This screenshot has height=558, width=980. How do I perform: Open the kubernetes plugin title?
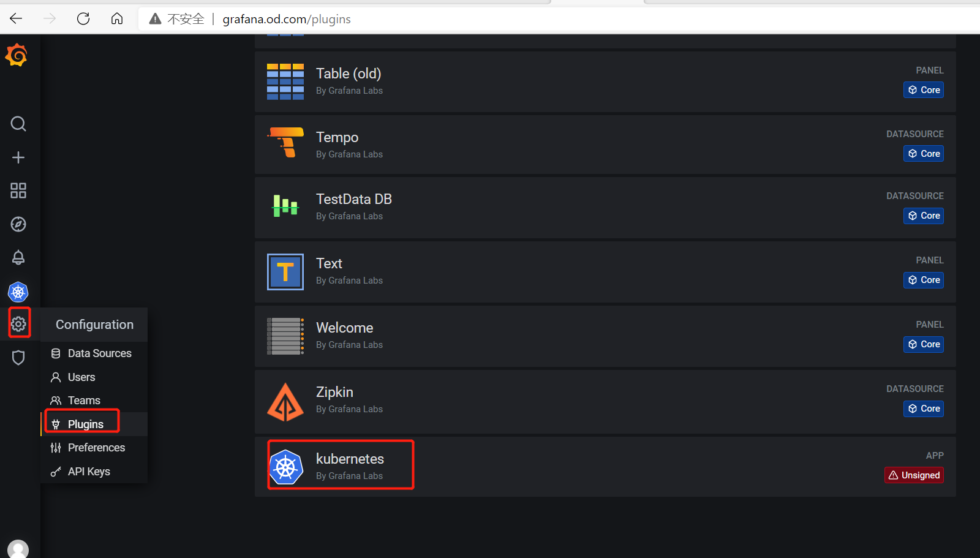[350, 459]
